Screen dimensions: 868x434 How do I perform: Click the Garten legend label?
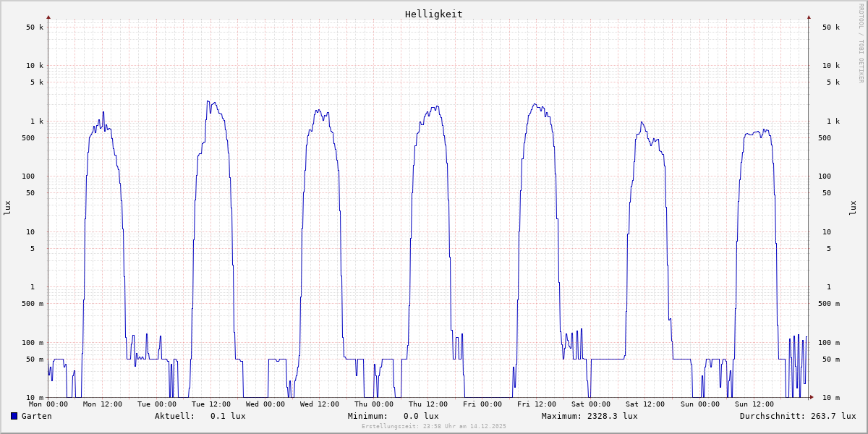point(36,416)
